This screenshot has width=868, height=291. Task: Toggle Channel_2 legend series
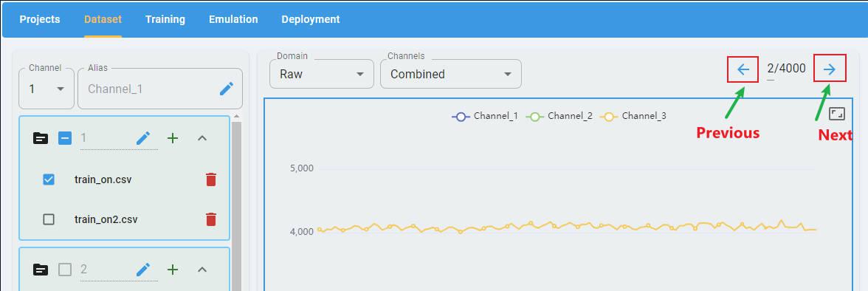[559, 117]
